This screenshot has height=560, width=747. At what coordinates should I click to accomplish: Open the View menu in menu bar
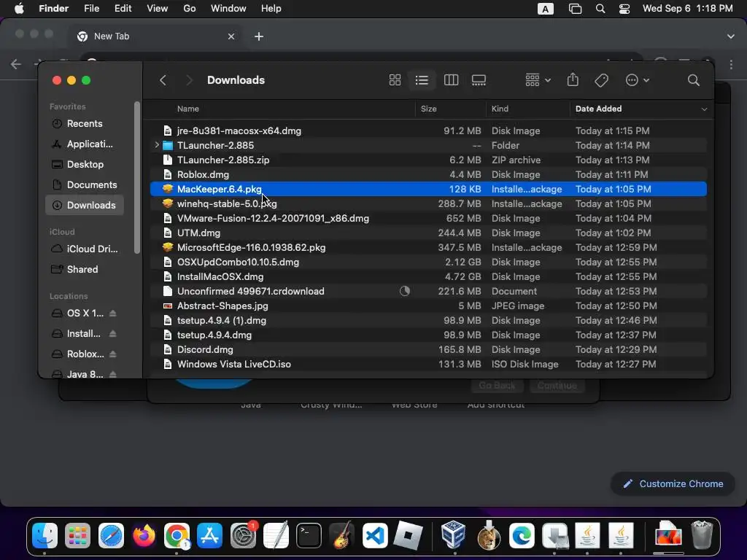(158, 9)
